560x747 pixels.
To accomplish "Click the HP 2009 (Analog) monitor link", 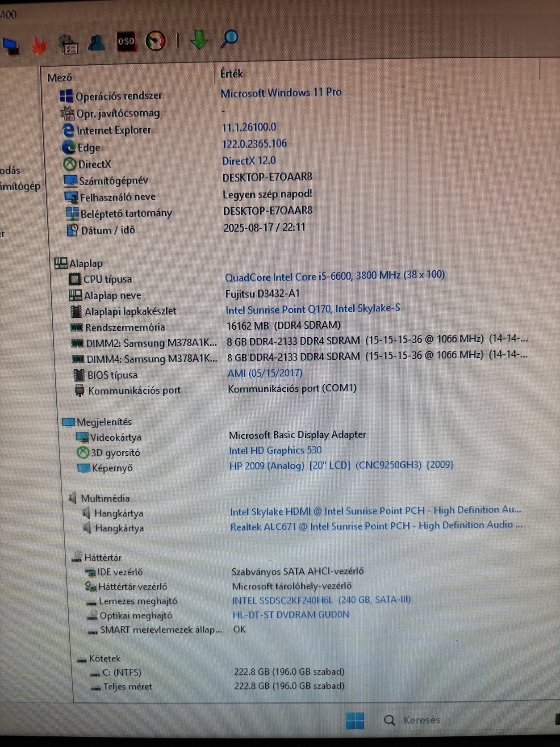I will tap(341, 465).
